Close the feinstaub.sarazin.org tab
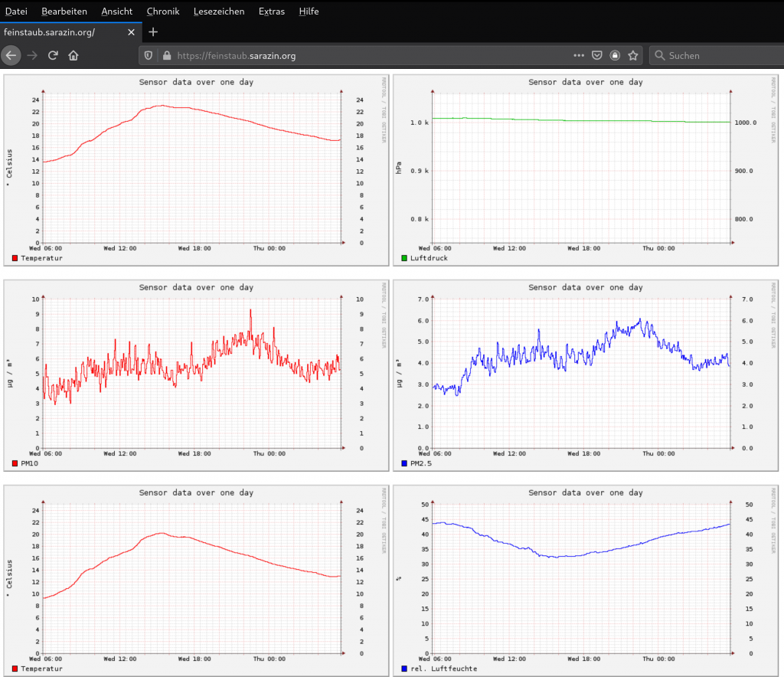784x677 pixels. point(131,32)
